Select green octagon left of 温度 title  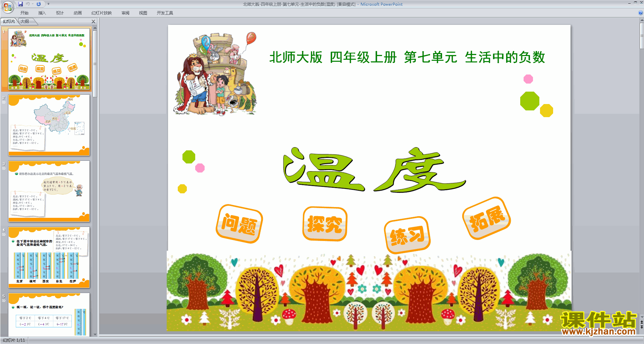[189, 157]
